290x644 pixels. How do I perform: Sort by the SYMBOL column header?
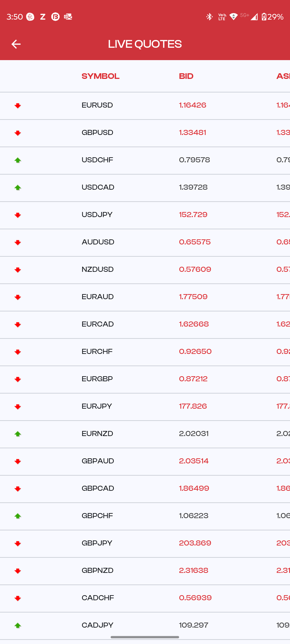pyautogui.click(x=100, y=76)
